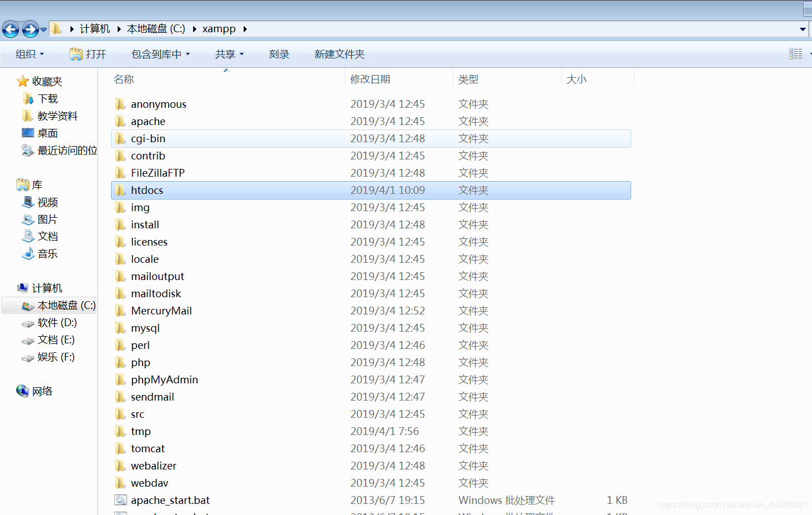The height and width of the screenshot is (515, 812).
Task: Select 文档 (E:) drive
Action: pos(48,339)
